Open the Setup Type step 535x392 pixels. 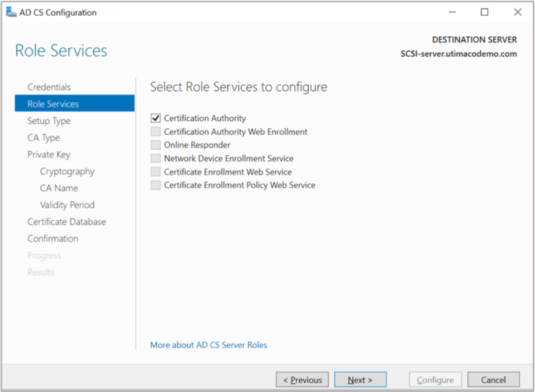(49, 121)
